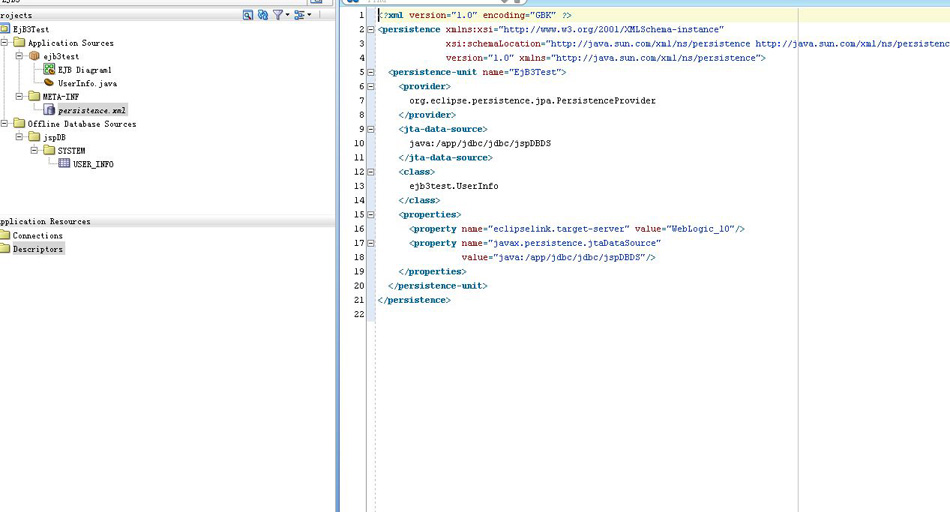Select Offline Database Sources label

82,124
